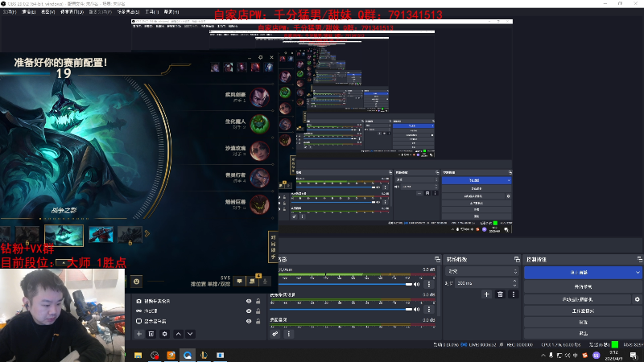Open Mic/Aux channel three-dot menu
The width and height of the screenshot is (644, 362).
[429, 284]
